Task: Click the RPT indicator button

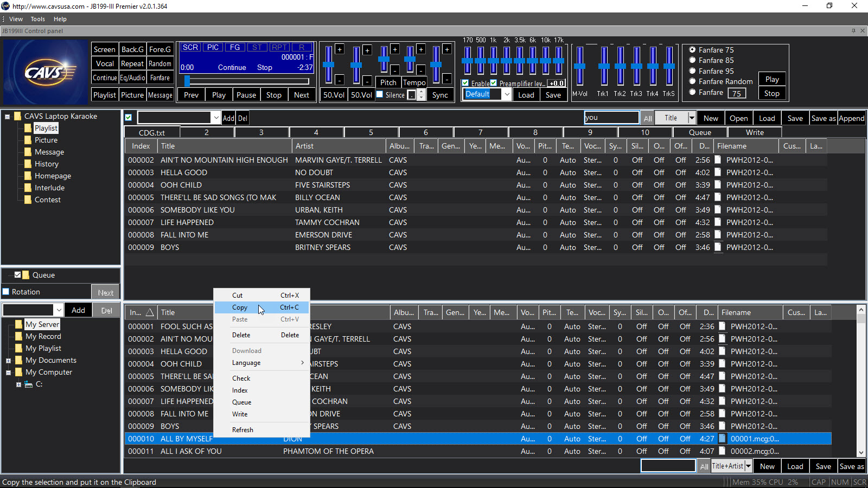Action: pos(279,48)
